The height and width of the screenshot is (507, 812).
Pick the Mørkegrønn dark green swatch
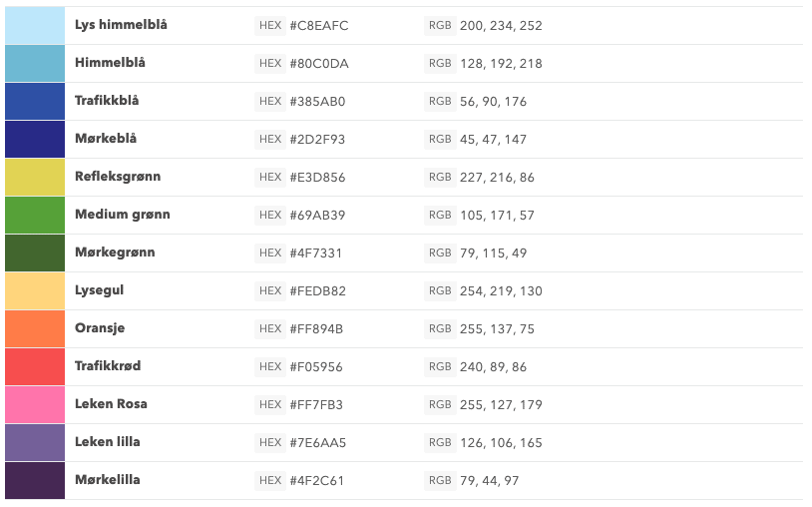(x=35, y=253)
